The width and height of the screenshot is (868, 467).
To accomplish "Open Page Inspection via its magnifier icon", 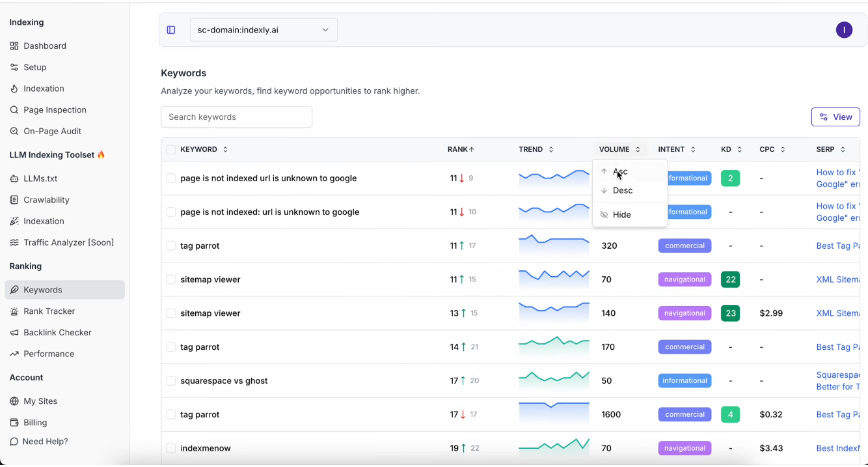I will 14,109.
